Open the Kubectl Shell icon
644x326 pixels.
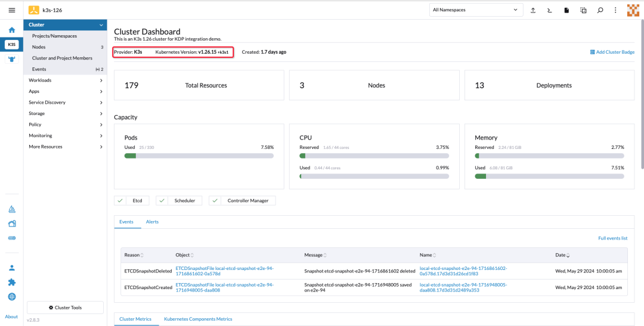click(x=550, y=10)
